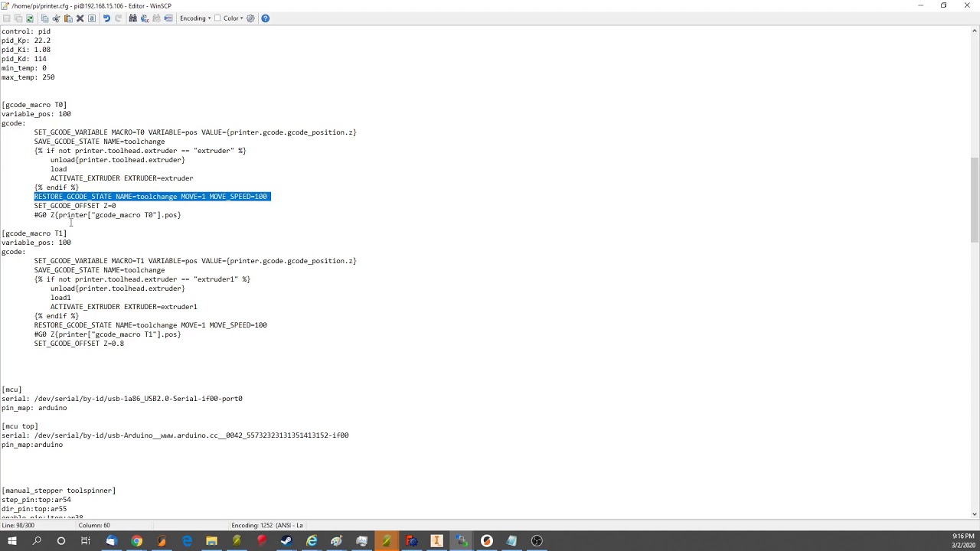
Task: Open File Explorer folder on taskbar
Action: tap(211, 541)
